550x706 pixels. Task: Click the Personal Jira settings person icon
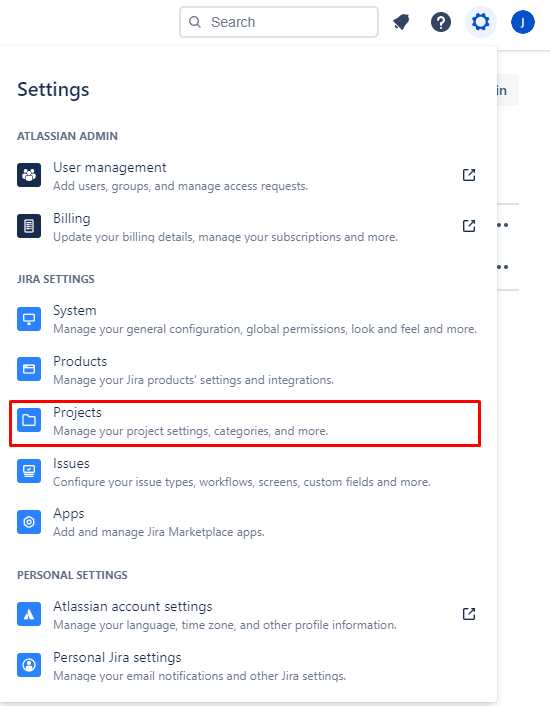29,665
